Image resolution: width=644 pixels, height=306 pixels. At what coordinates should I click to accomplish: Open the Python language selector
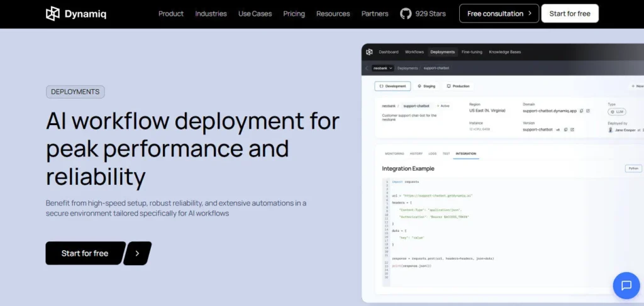pyautogui.click(x=633, y=168)
